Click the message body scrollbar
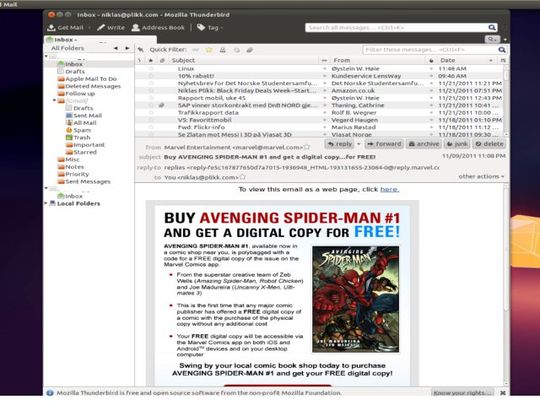 coord(506,285)
